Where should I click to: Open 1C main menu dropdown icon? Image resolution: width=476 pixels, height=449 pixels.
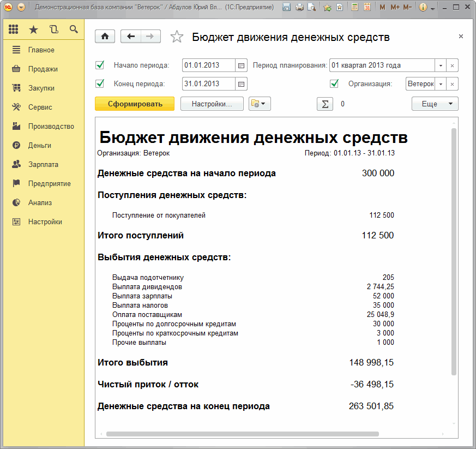tap(21, 7)
